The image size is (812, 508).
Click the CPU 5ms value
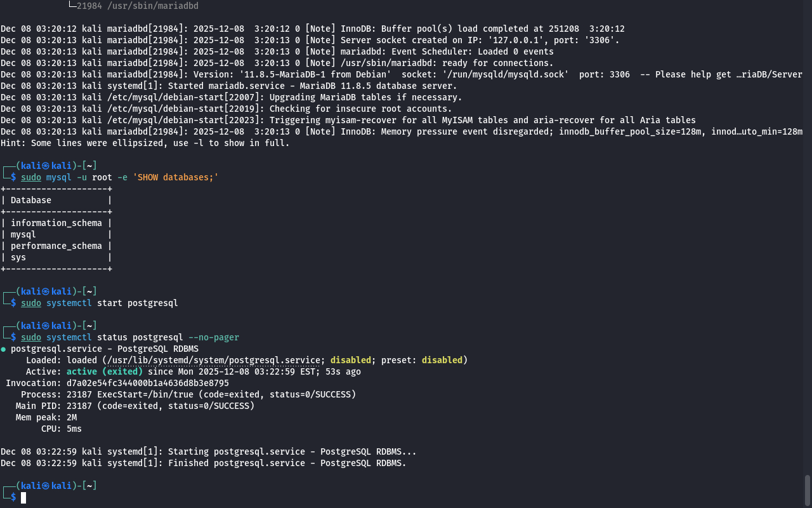(x=74, y=429)
